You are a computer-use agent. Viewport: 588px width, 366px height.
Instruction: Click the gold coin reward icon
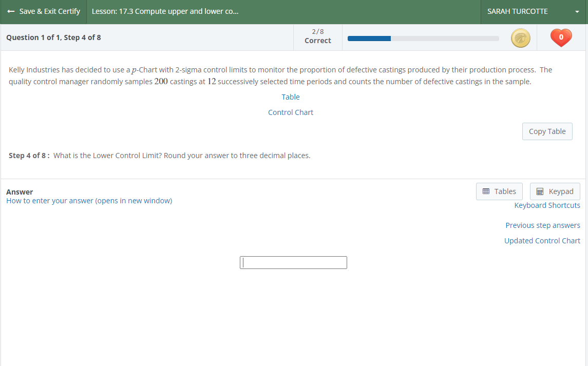520,37
